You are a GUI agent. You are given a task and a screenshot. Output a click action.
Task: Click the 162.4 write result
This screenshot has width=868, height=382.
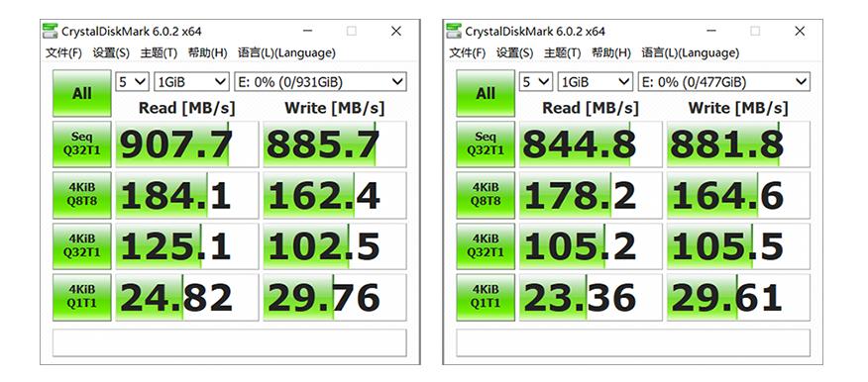pyautogui.click(x=335, y=195)
